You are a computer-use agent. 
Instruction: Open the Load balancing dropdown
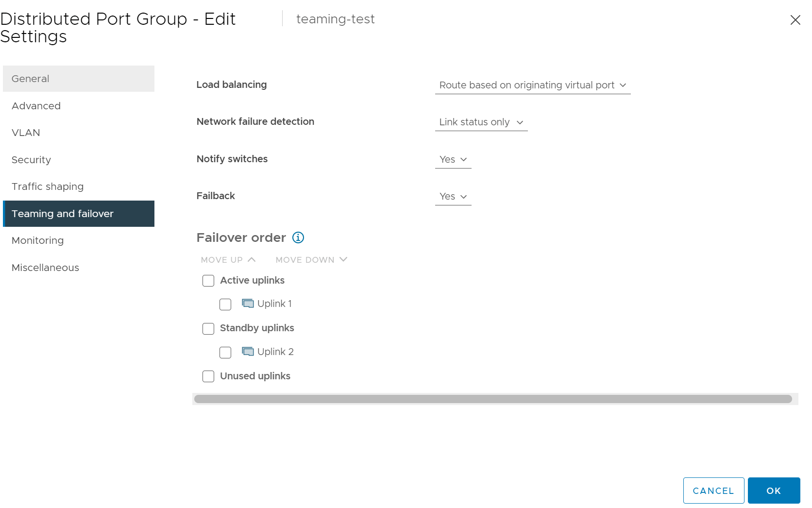coord(533,85)
